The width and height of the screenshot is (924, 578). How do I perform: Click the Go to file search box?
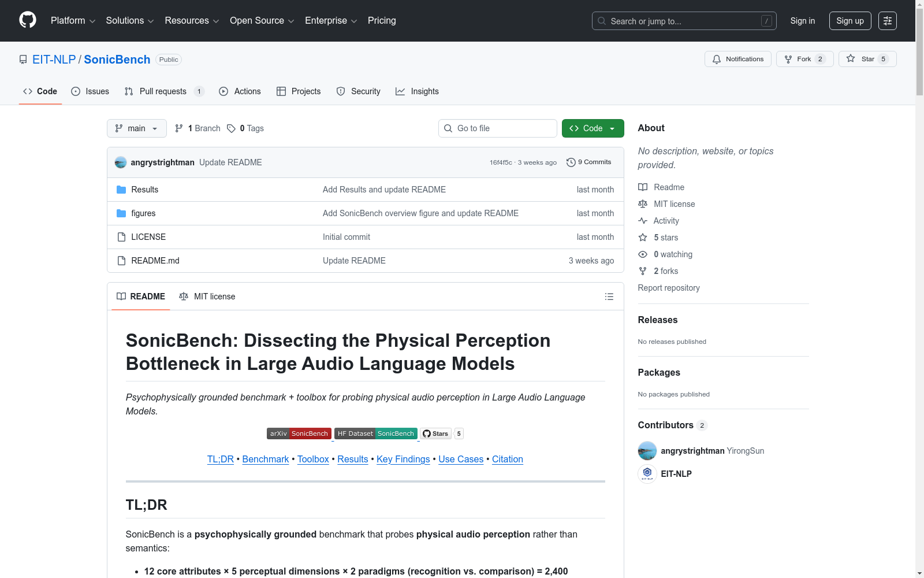[x=498, y=128]
